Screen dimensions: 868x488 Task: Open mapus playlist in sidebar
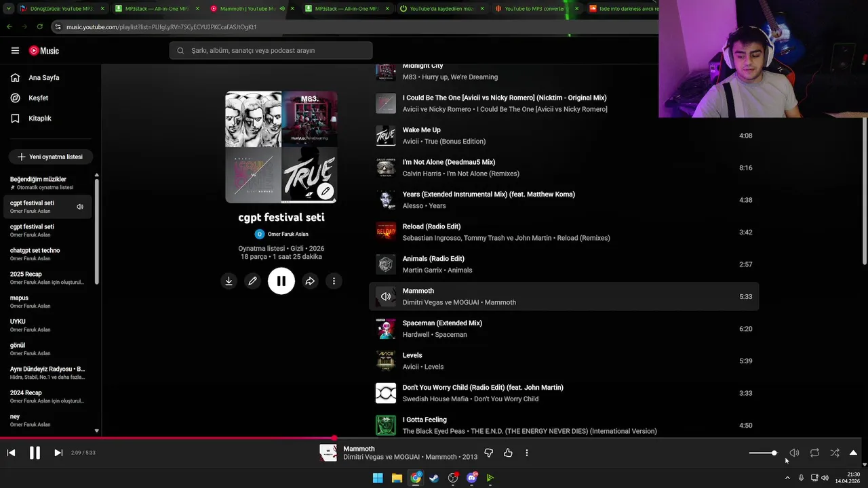point(49,302)
